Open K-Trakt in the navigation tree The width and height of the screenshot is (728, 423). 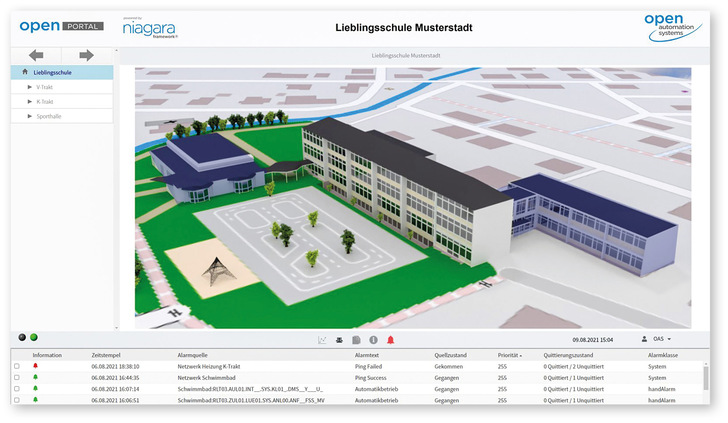tap(45, 102)
